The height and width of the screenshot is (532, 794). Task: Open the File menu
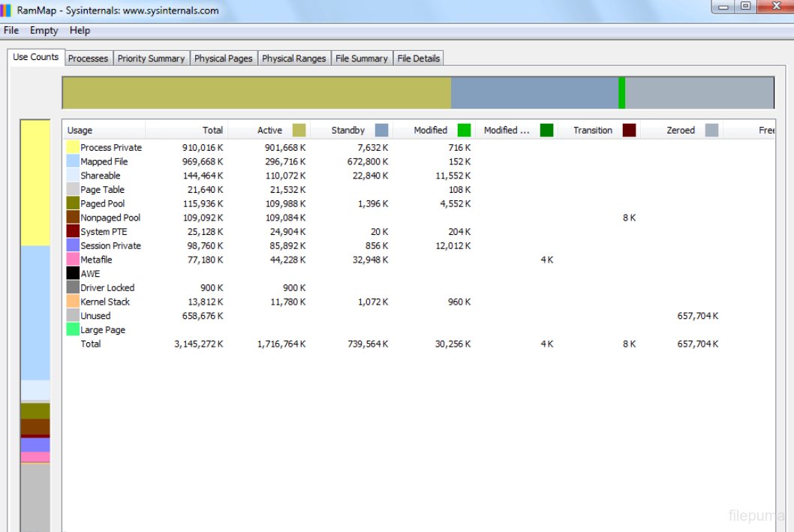point(11,30)
